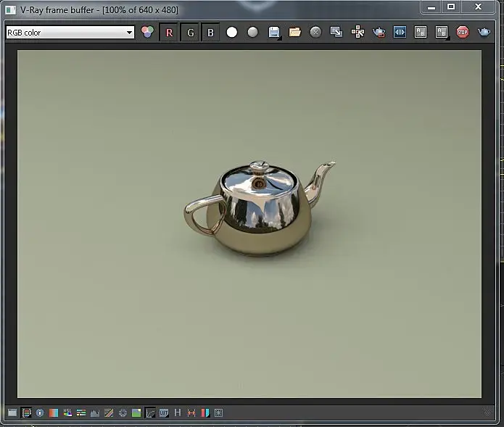This screenshot has height=427, width=504.
Task: Enable the LUT correction button
Action: pyautogui.click(x=164, y=413)
